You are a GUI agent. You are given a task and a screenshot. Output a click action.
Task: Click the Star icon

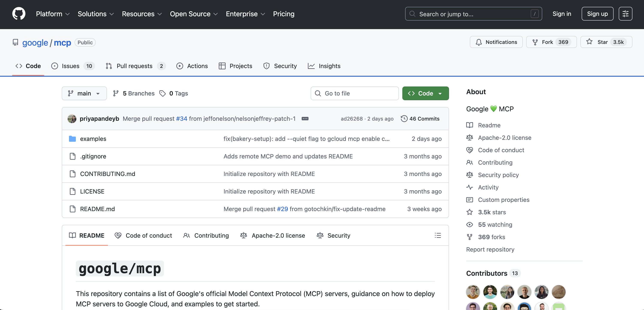589,42
